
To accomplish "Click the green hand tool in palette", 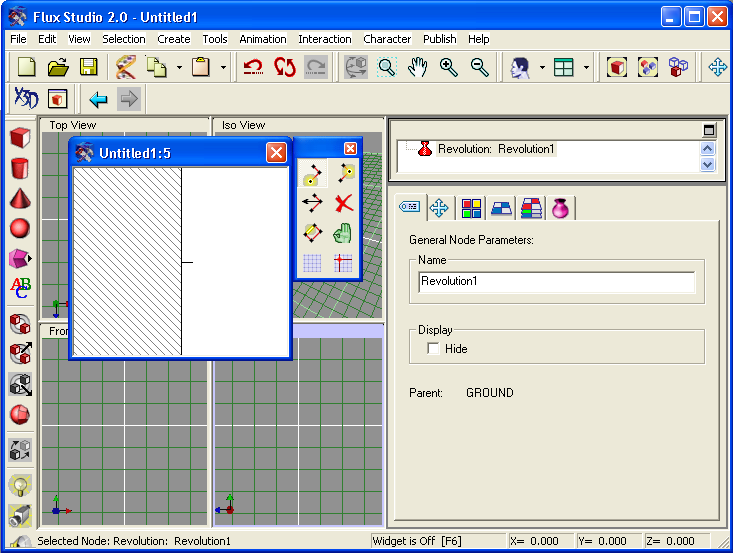I will point(343,233).
